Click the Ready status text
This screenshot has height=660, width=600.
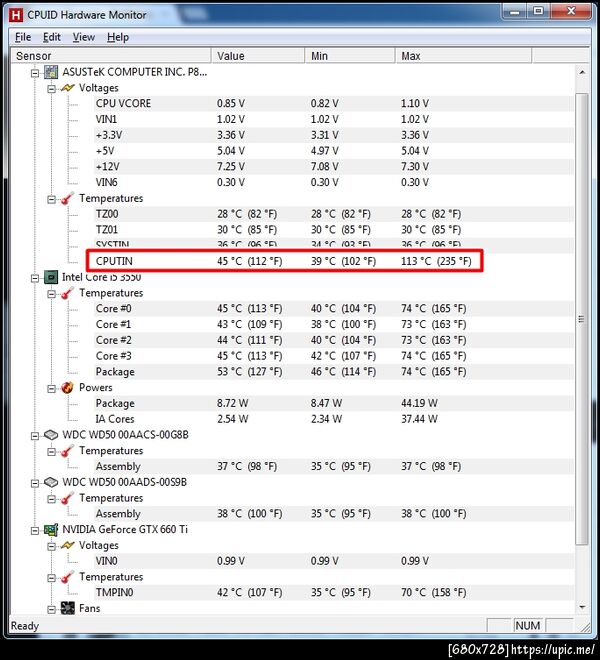tap(25, 626)
